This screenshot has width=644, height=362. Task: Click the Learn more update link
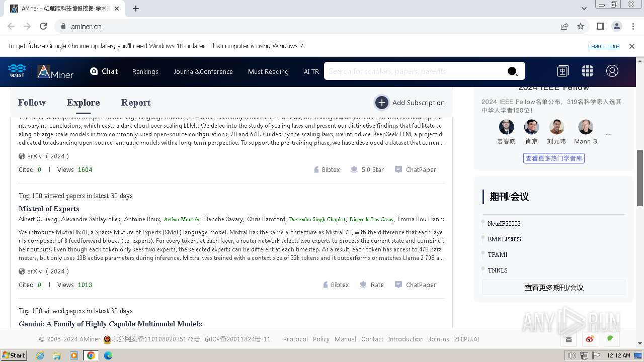(x=604, y=46)
